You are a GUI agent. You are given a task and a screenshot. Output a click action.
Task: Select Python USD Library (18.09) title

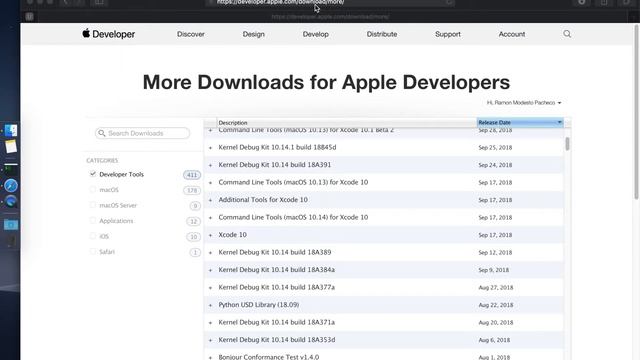click(x=259, y=304)
